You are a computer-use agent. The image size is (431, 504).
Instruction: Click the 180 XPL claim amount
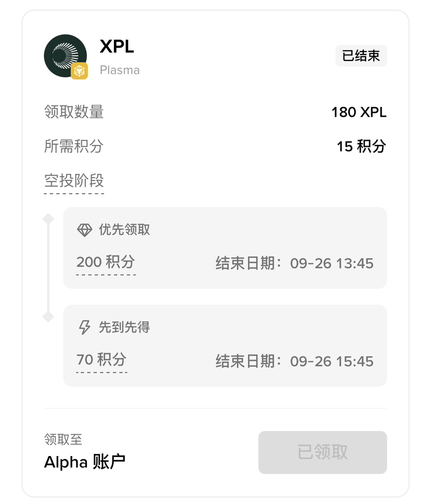(359, 112)
